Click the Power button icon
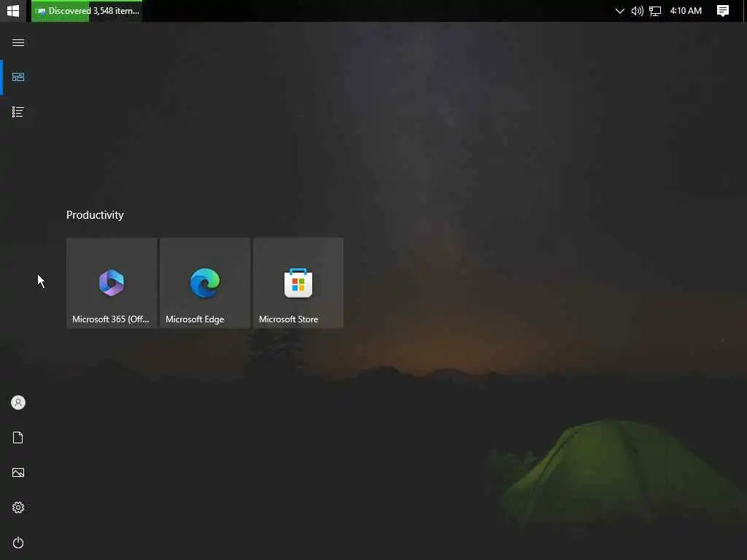Viewport: 747px width, 560px height. pyautogui.click(x=18, y=542)
